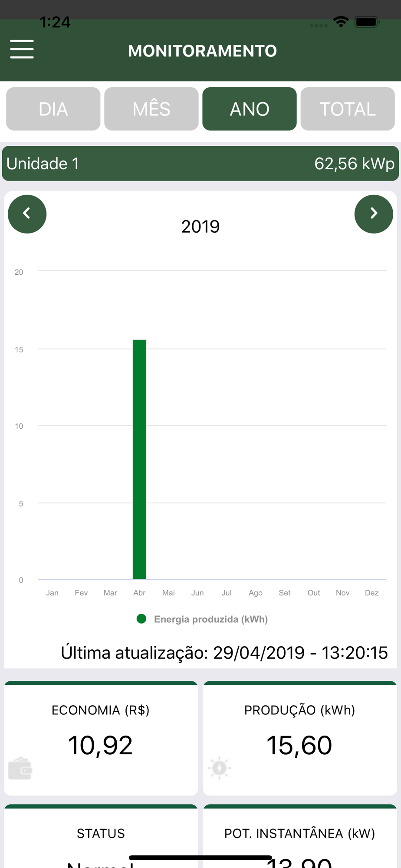
Task: Select the green April bar in chart
Action: coord(139,459)
